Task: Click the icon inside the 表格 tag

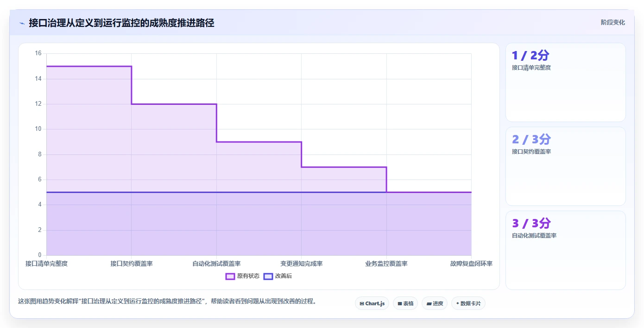Action: point(400,303)
